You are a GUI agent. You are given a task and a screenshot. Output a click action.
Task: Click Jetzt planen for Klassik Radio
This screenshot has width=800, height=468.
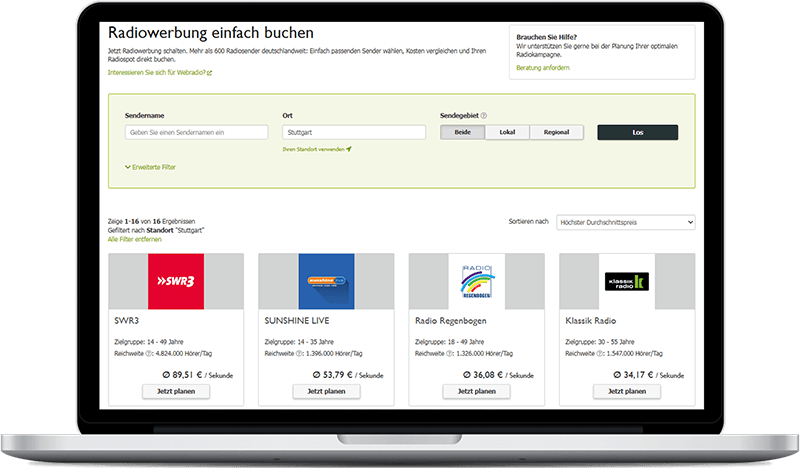[x=627, y=391]
